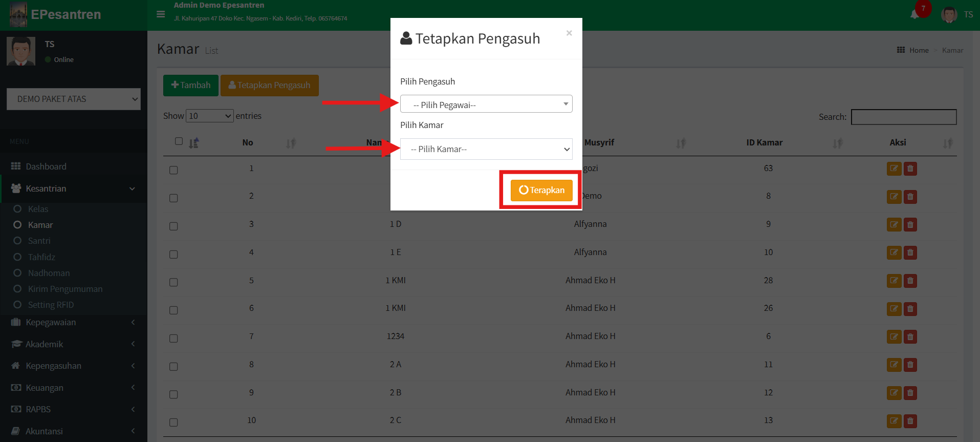Viewport: 980px width, 442px height.
Task: Tick the checkbox for row 4
Action: (x=173, y=255)
